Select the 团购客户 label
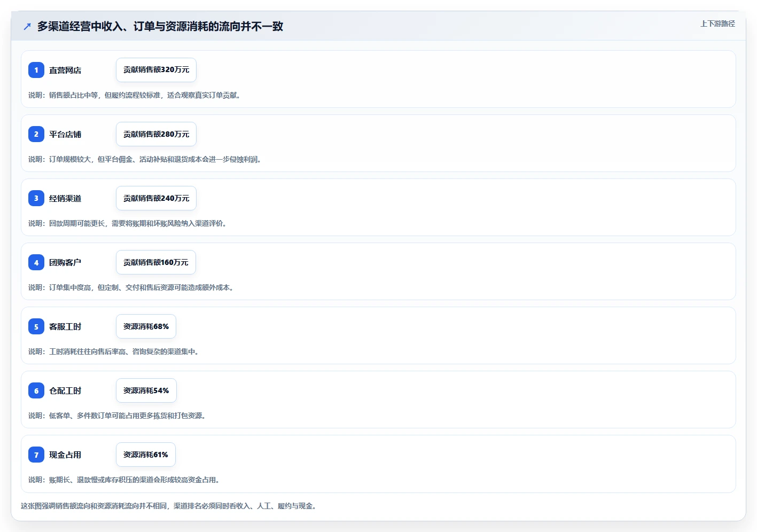This screenshot has width=757, height=532. tap(65, 262)
